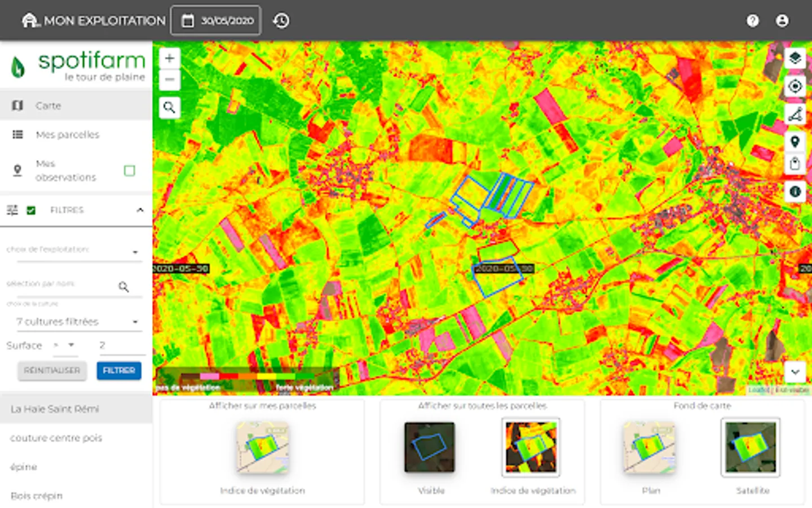Image resolution: width=812 pixels, height=508 pixels.
Task: Open the Mes parcelles menu item
Action: [x=76, y=134]
